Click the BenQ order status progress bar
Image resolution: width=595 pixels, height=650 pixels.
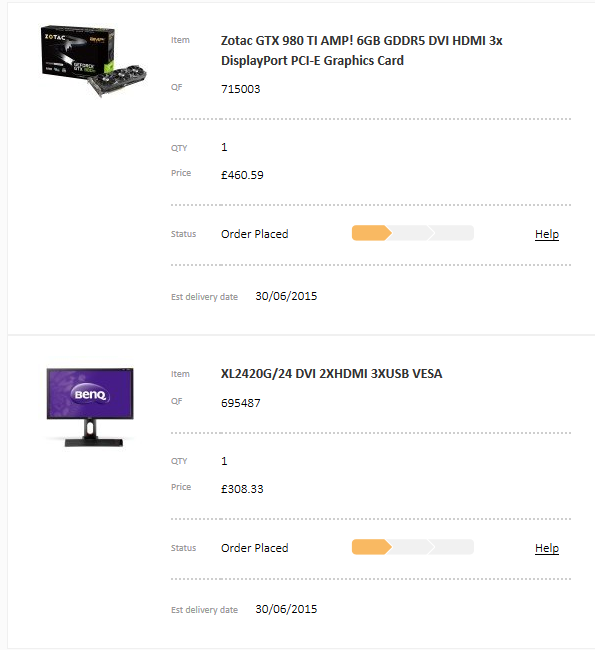click(413, 547)
